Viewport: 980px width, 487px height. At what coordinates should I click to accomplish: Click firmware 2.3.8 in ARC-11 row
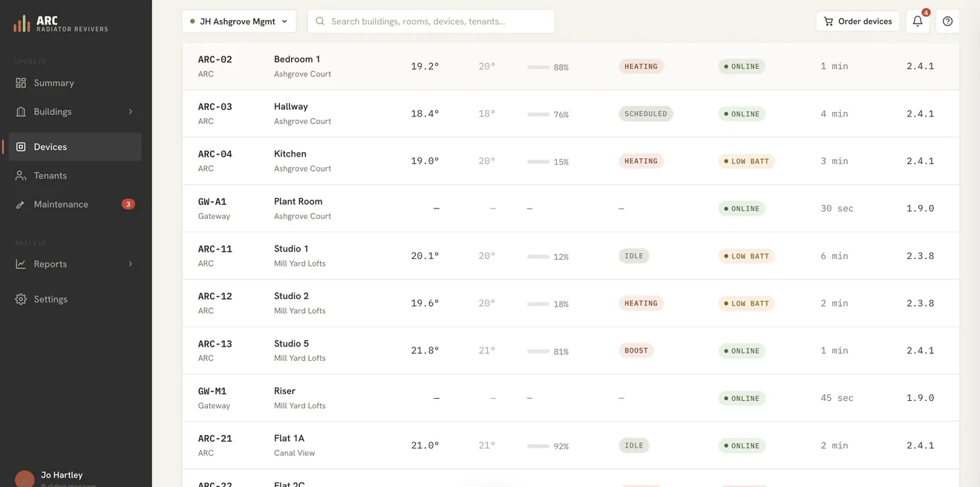click(921, 256)
